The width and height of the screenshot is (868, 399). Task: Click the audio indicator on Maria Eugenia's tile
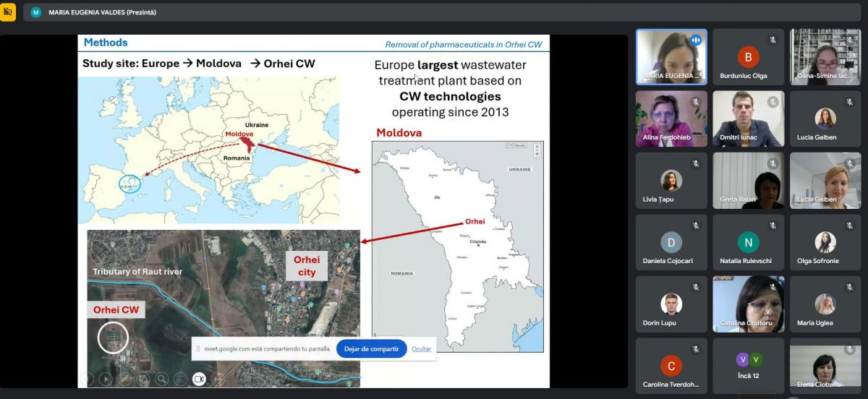pos(695,40)
